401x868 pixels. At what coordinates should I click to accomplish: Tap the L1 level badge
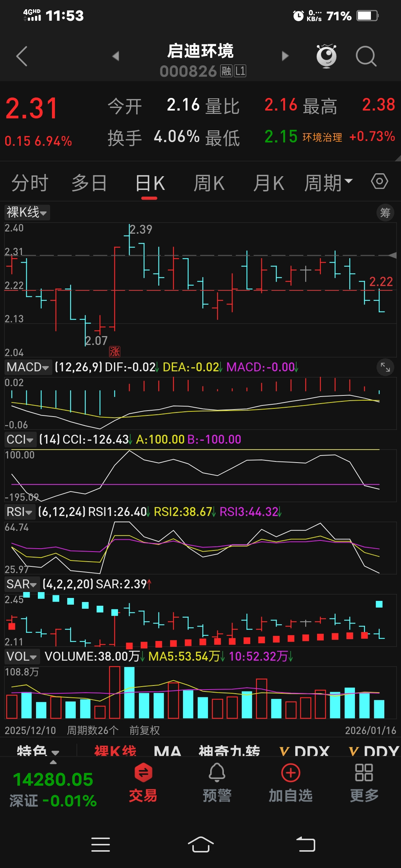click(x=240, y=71)
